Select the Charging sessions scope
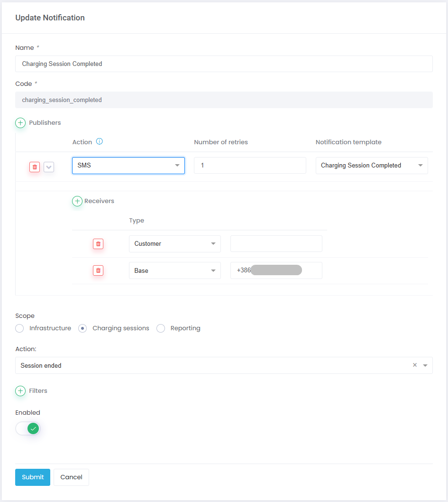The width and height of the screenshot is (448, 502). coord(82,328)
